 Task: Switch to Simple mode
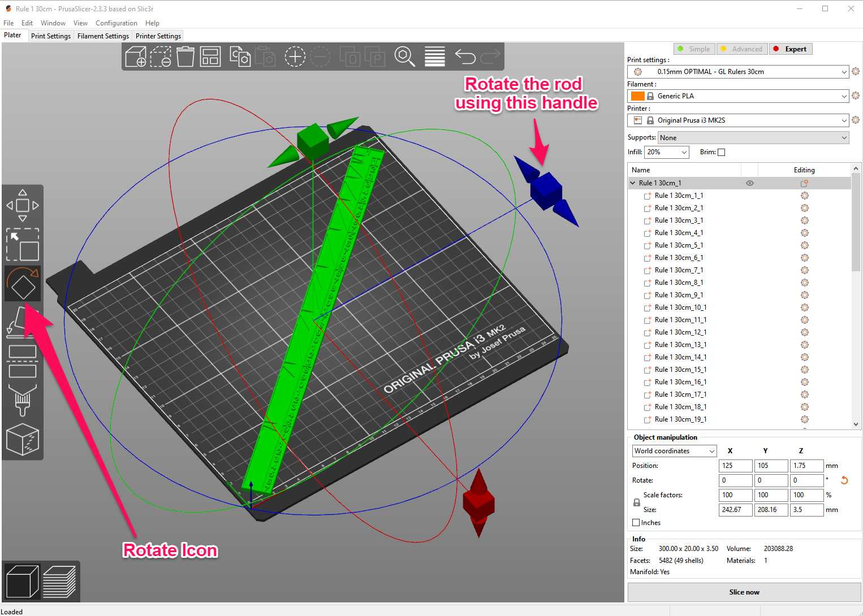(x=694, y=49)
